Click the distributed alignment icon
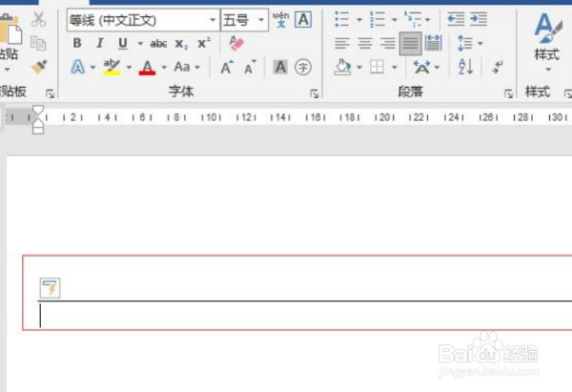 434,43
